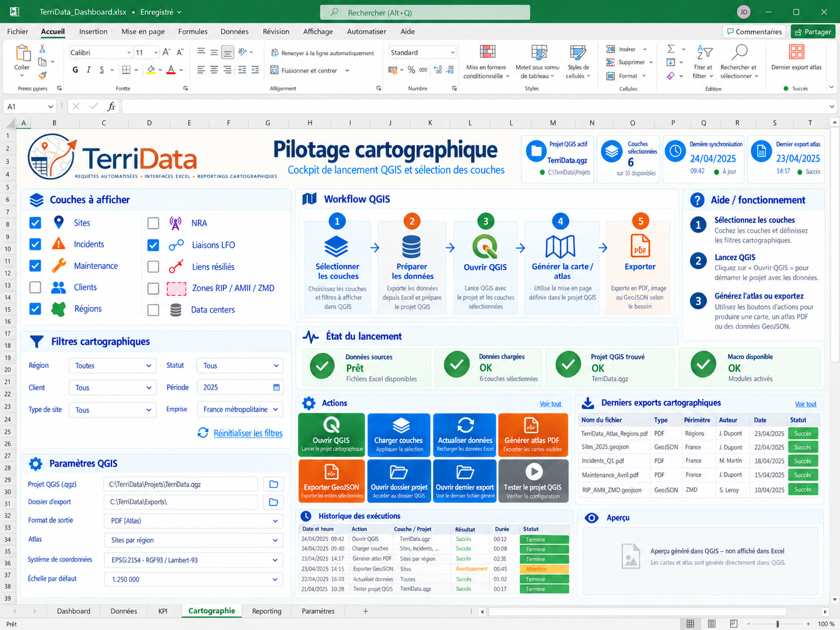840x630 pixels.
Task: Open the Type de site dropdown
Action: coord(113,410)
